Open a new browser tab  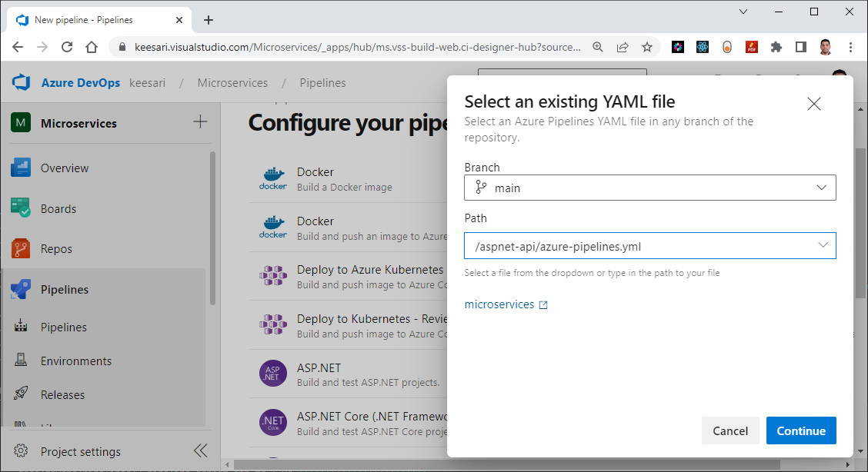click(208, 20)
